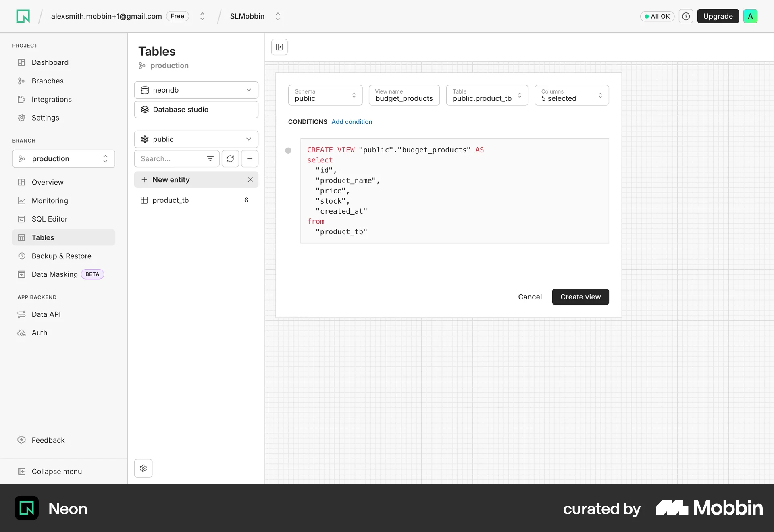
Task: Open the Schema public dropdown in form
Action: pos(325,96)
